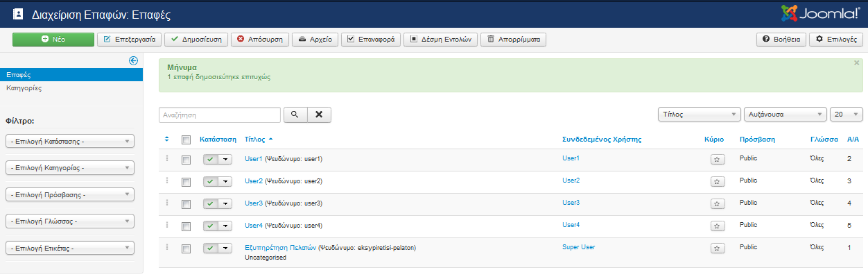
Task: Dismiss the green success message
Action: click(x=857, y=62)
